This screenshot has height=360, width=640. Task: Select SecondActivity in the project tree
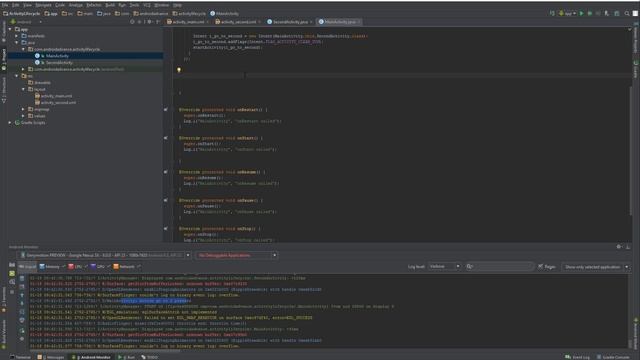59,62
